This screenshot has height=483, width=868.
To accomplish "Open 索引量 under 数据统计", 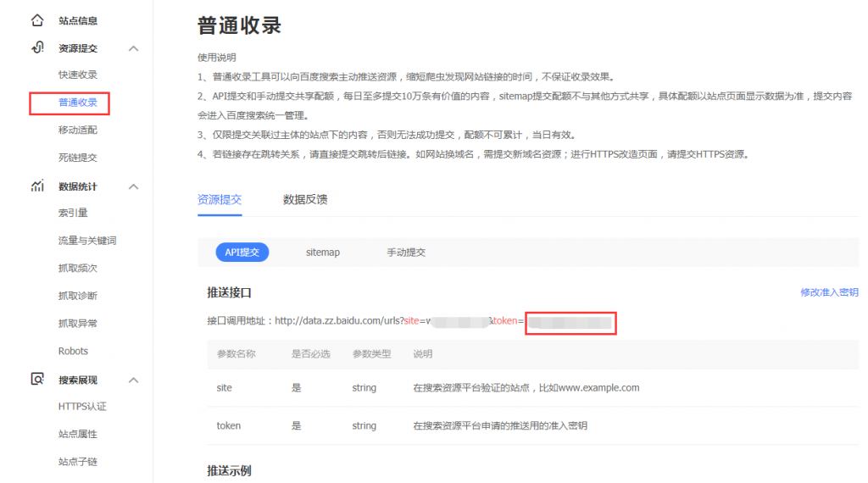I will point(73,213).
